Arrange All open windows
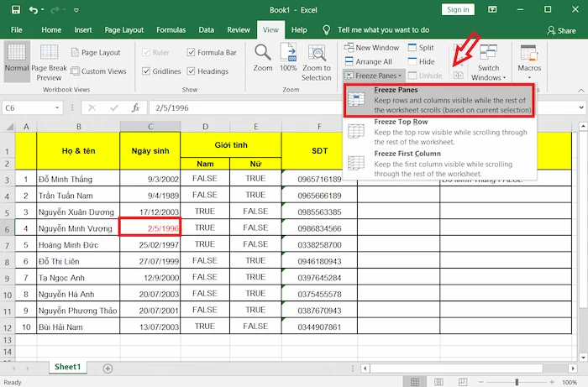 point(368,61)
